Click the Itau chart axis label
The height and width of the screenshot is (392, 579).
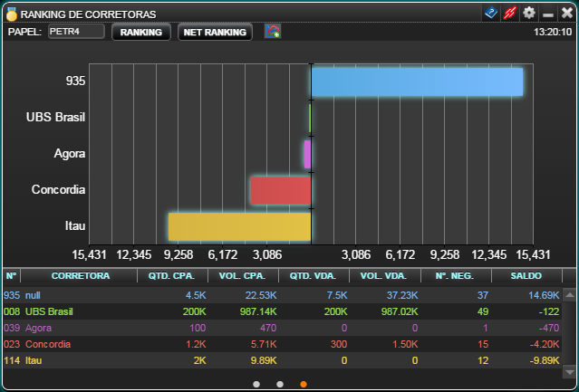(75, 225)
